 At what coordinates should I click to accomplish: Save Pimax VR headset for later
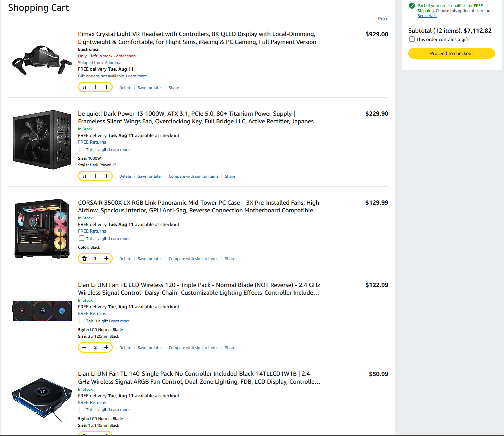[150, 88]
